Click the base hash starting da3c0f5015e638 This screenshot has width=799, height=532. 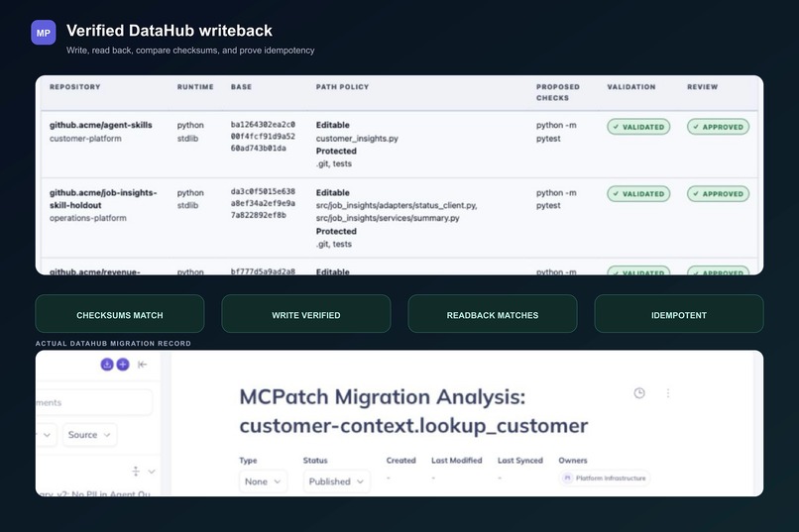click(x=263, y=203)
